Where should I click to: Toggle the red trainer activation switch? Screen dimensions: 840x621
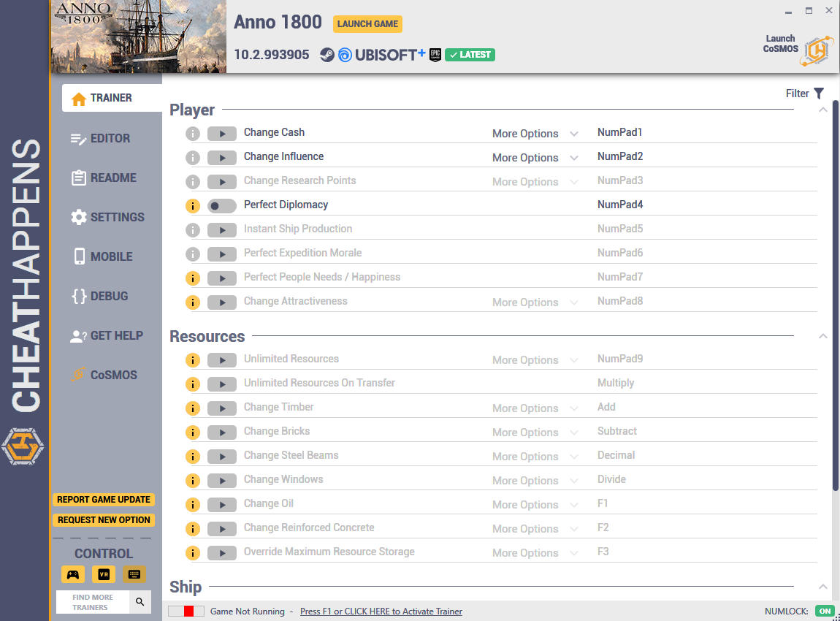click(186, 611)
